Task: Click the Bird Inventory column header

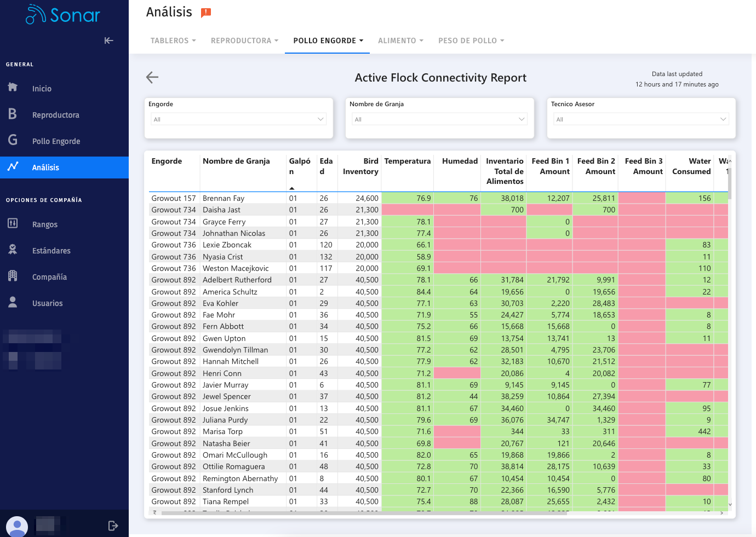Action: tap(360, 166)
